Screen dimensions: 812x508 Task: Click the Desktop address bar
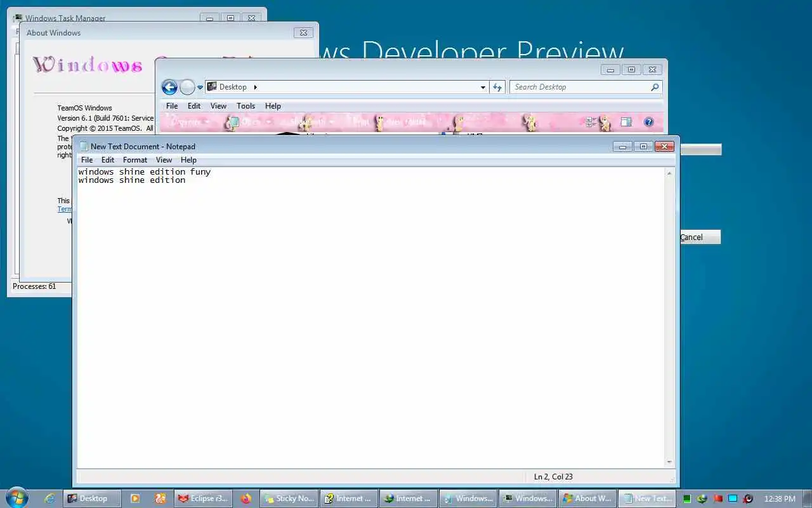tap(346, 87)
